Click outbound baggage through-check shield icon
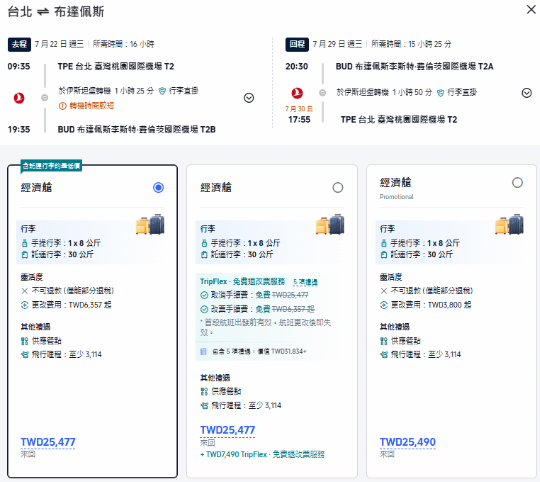The height and width of the screenshot is (482, 540). coord(162,91)
